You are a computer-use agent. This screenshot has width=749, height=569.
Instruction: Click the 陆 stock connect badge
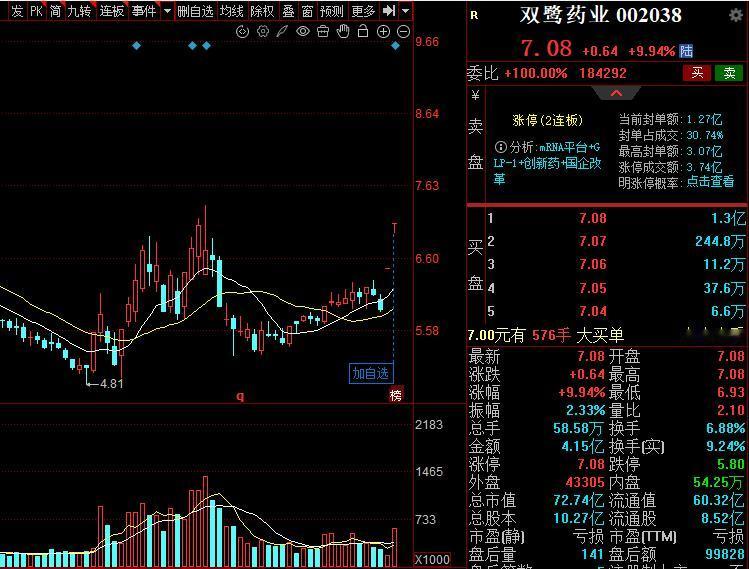pos(686,51)
